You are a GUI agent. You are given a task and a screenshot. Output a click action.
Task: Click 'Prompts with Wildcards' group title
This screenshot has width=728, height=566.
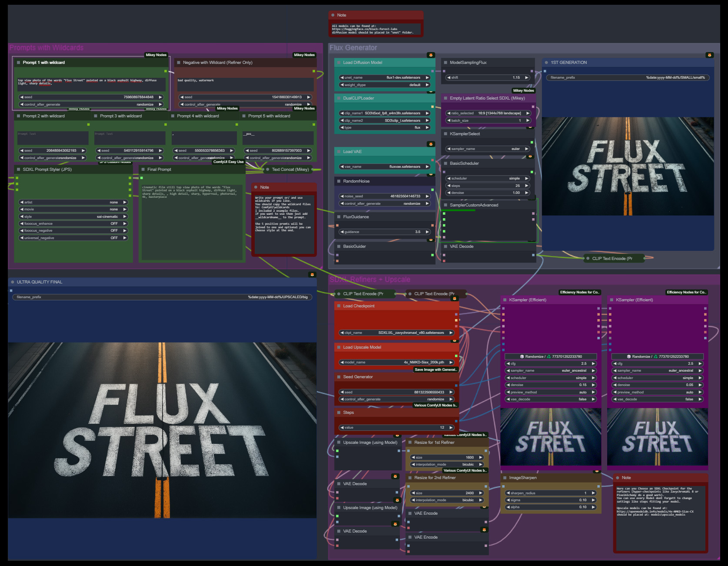(47, 48)
